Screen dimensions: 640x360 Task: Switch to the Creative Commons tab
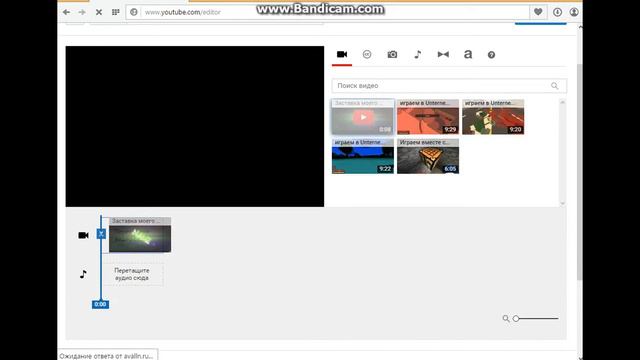pos(367,54)
